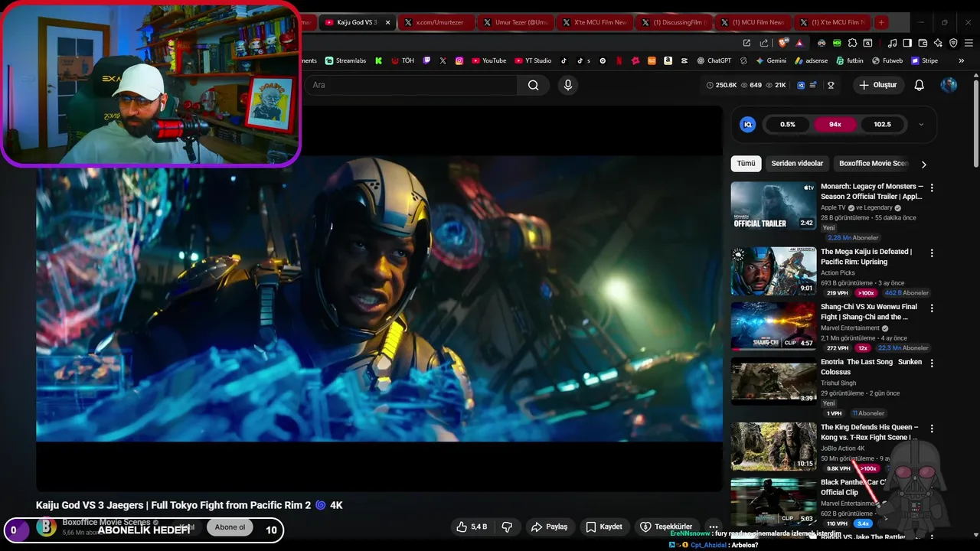
Task: Click the 94x vidIQ stat pill
Action: point(835,124)
